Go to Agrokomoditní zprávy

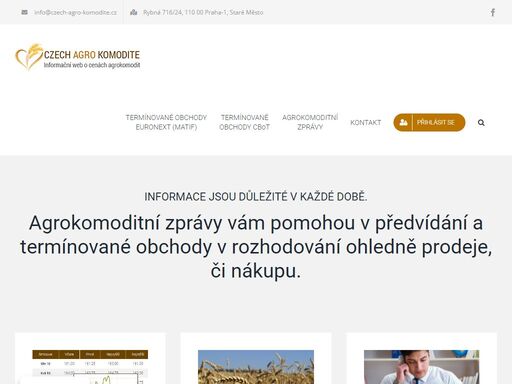310,122
